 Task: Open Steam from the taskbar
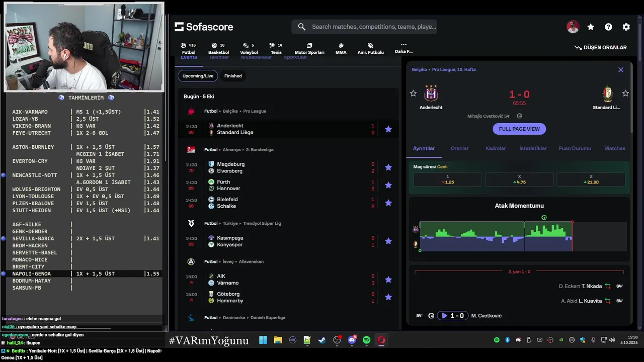point(322,340)
